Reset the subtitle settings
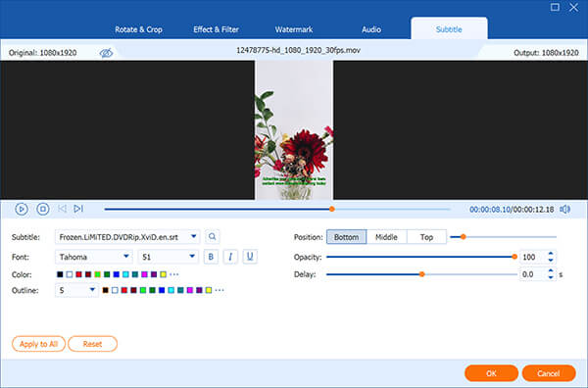The image size is (588, 388). point(92,344)
